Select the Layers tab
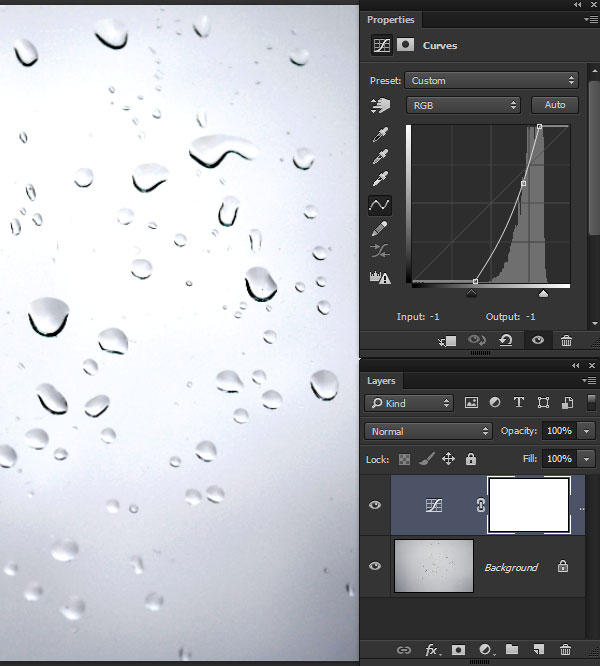The image size is (600, 666). (381, 381)
